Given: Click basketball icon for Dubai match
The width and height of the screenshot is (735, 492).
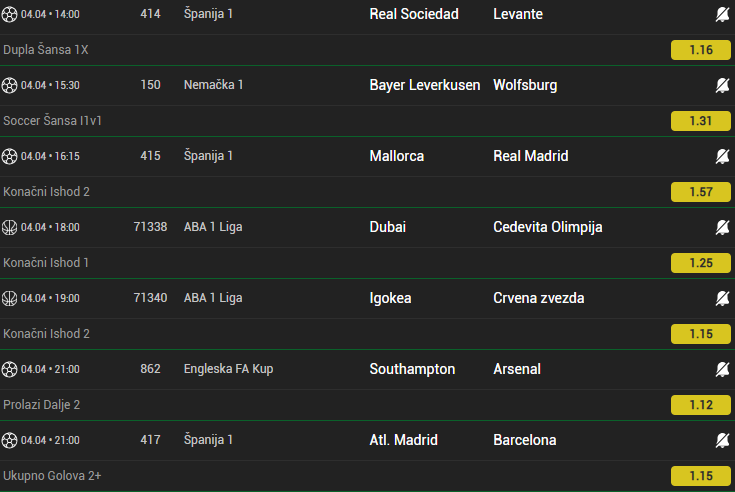Looking at the screenshot, I should click(10, 227).
